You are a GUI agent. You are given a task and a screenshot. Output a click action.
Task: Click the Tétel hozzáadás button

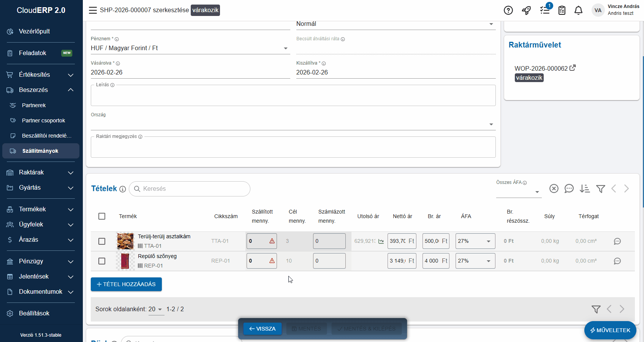(x=126, y=284)
